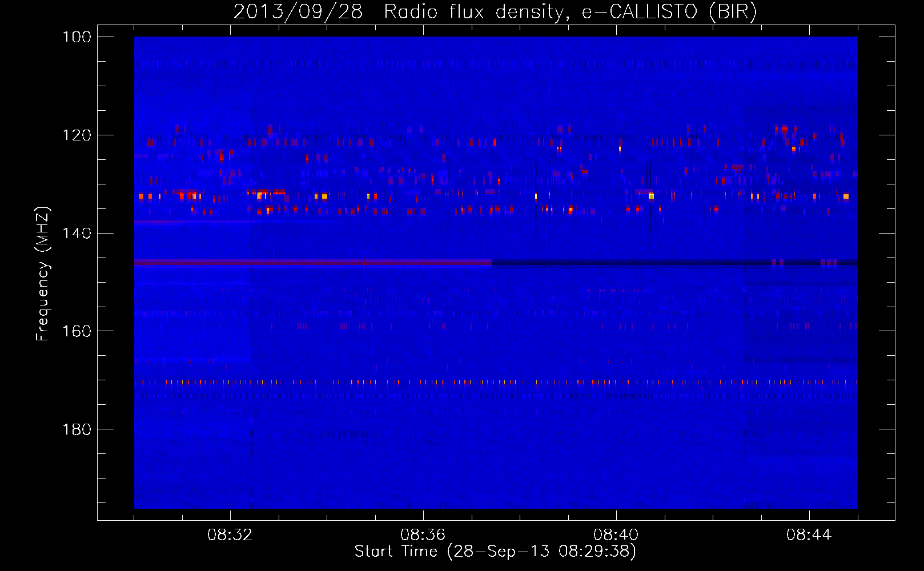The height and width of the screenshot is (571, 924).
Task: Click the red horizontal interference band near 146 MHz
Action: tap(313, 263)
